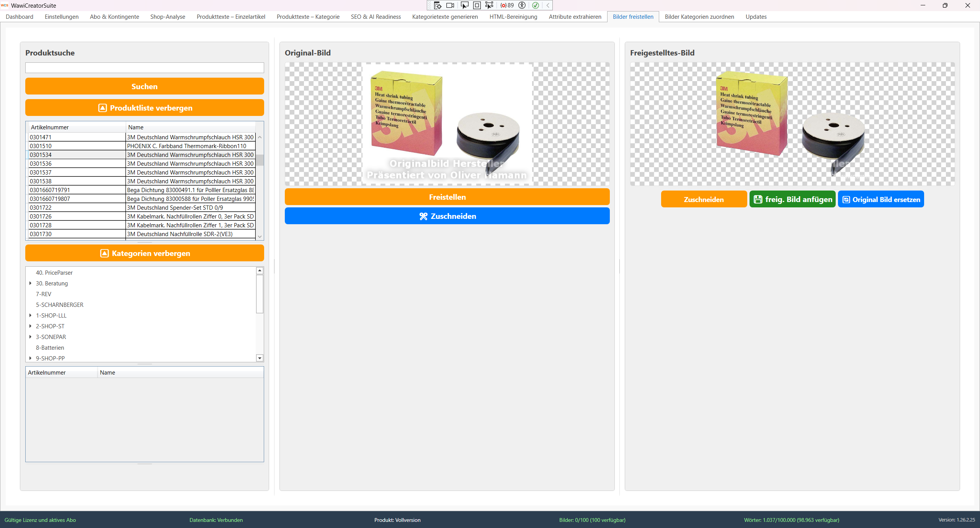980x528 pixels.
Task: Expand the 30. Beratung category
Action: click(30, 284)
